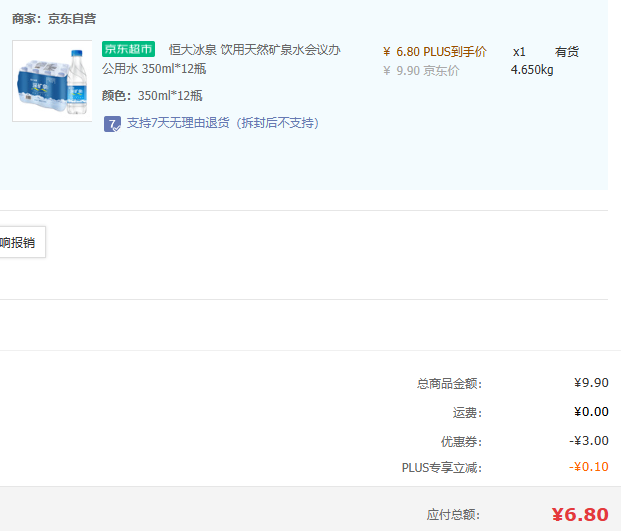Click the PLUS专享立减 label

(442, 468)
